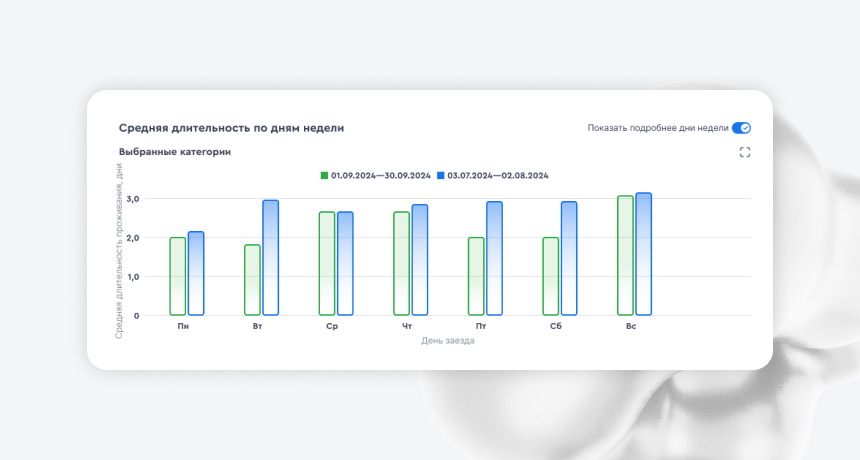The height and width of the screenshot is (460, 860).
Task: Click the '3,0' y-axis value
Action: [x=133, y=199]
